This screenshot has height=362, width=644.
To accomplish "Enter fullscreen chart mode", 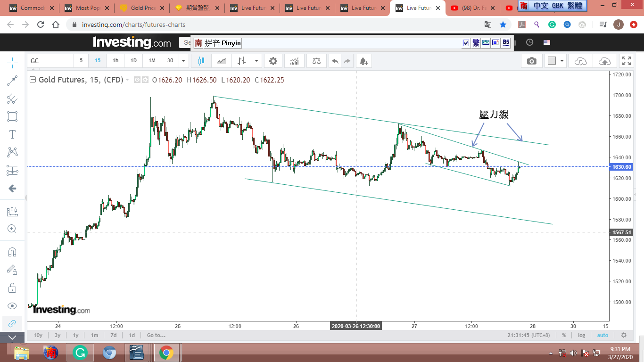I will click(x=626, y=61).
